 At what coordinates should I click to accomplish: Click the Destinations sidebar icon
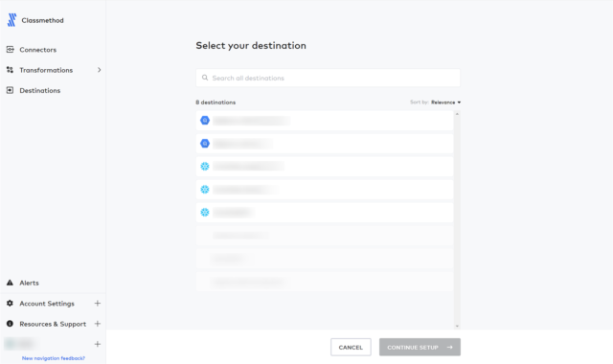pos(11,90)
